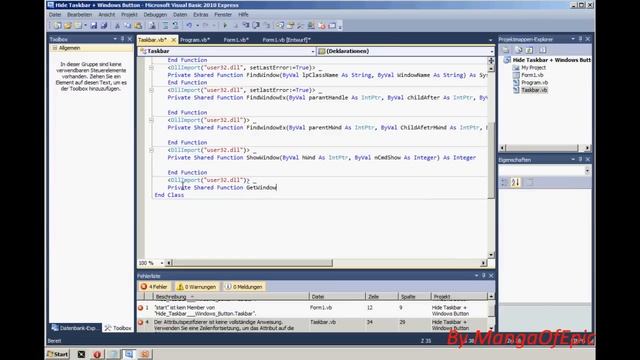Switch to Datenbank-Explorer bottom tab

[75, 328]
